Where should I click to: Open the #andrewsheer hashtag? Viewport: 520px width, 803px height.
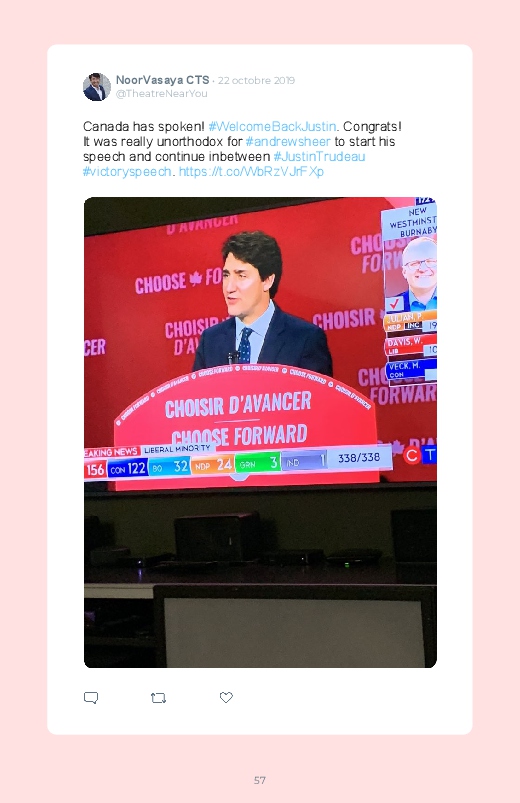(288, 141)
